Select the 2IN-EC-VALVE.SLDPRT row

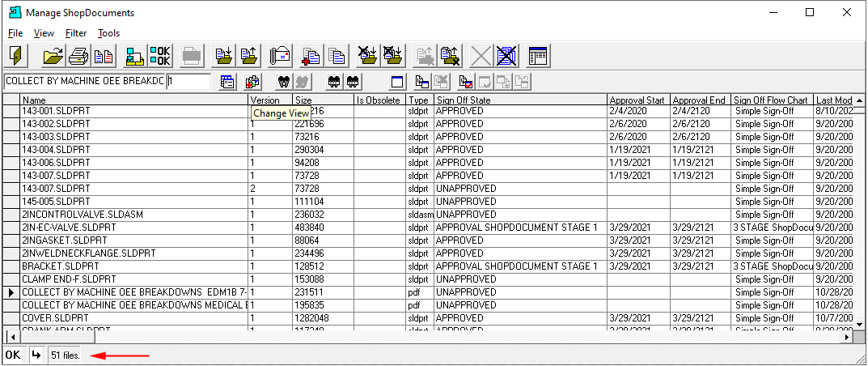(429, 228)
